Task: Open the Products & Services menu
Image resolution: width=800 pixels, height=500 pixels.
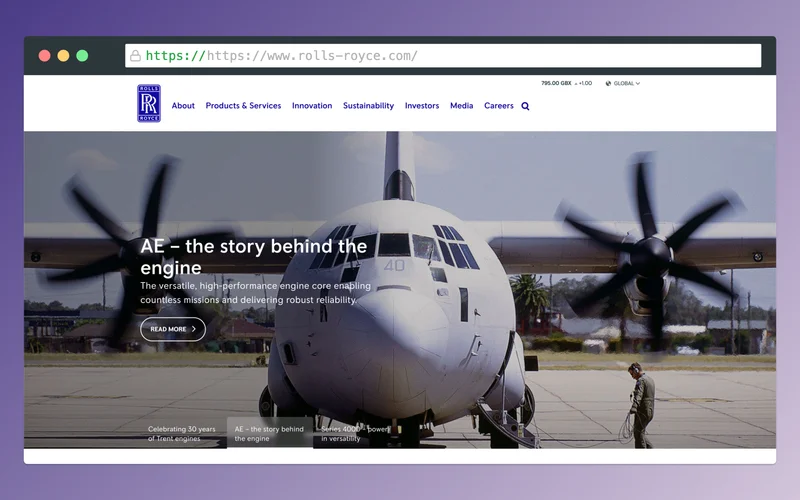Action: coord(243,106)
